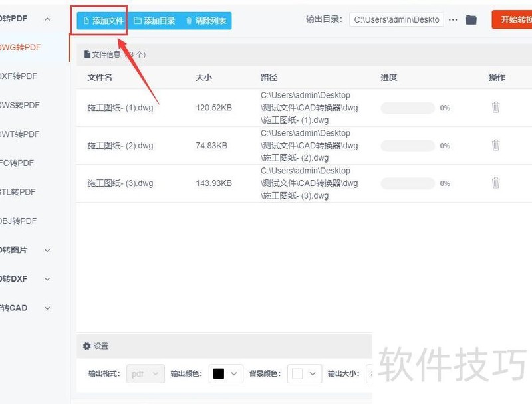Delete 施工图纸- (2).dwg using its trash icon
Viewport: 532px width, 404px height.
click(495, 145)
